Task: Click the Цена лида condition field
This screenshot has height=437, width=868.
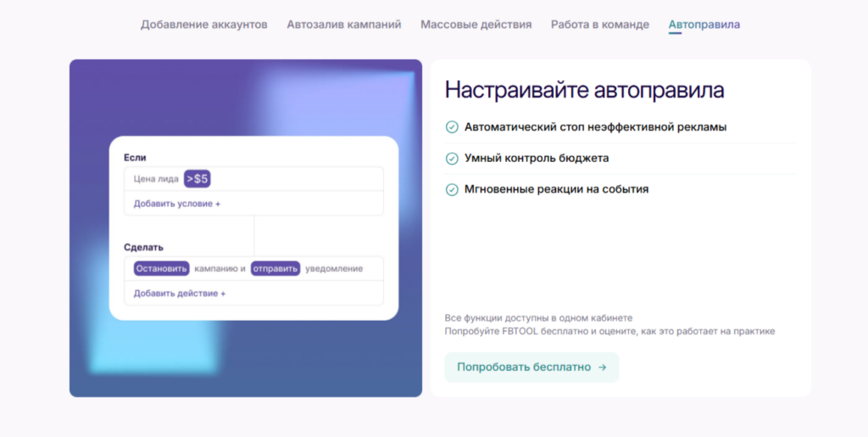Action: tap(156, 179)
